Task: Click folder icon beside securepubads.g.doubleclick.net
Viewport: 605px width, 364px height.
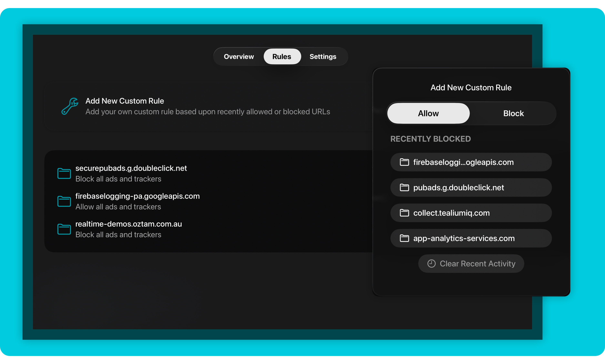Action: [x=64, y=173]
